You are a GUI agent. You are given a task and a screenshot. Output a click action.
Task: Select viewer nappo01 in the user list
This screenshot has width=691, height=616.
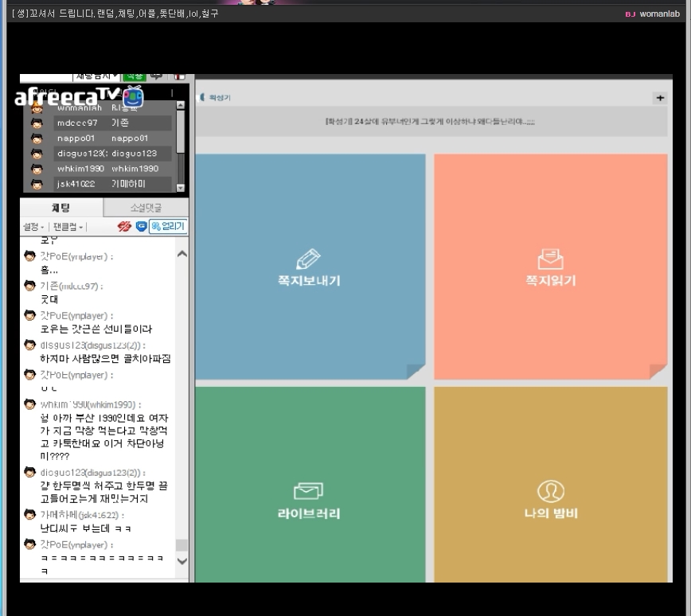[x=77, y=138]
